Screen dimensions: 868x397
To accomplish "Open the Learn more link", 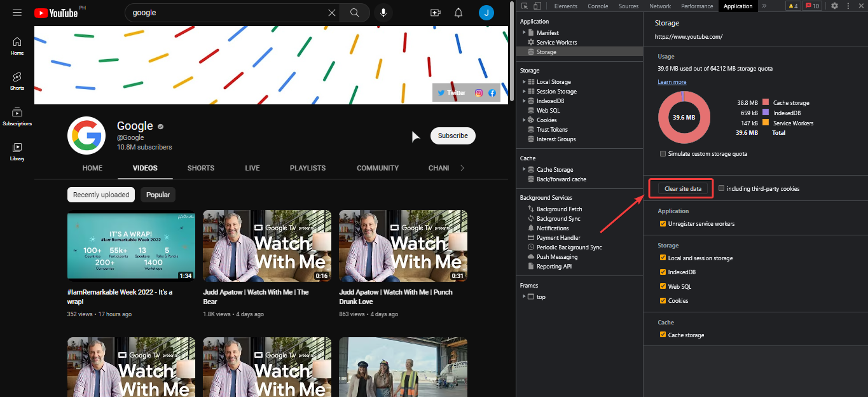I will (x=672, y=82).
